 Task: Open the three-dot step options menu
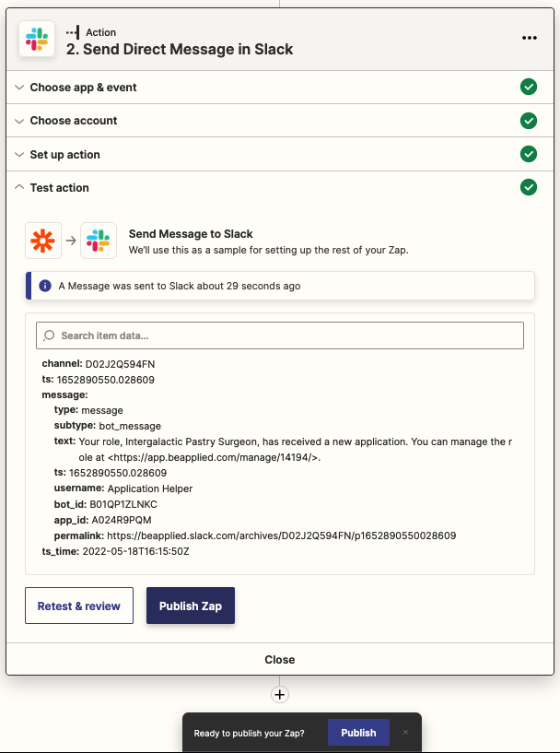[529, 39]
